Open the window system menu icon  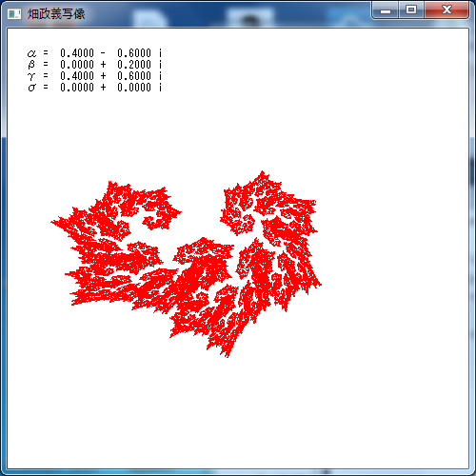pos(14,14)
